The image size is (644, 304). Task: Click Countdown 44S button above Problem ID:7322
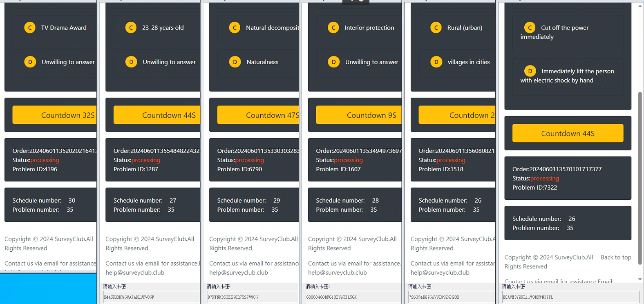point(568,133)
